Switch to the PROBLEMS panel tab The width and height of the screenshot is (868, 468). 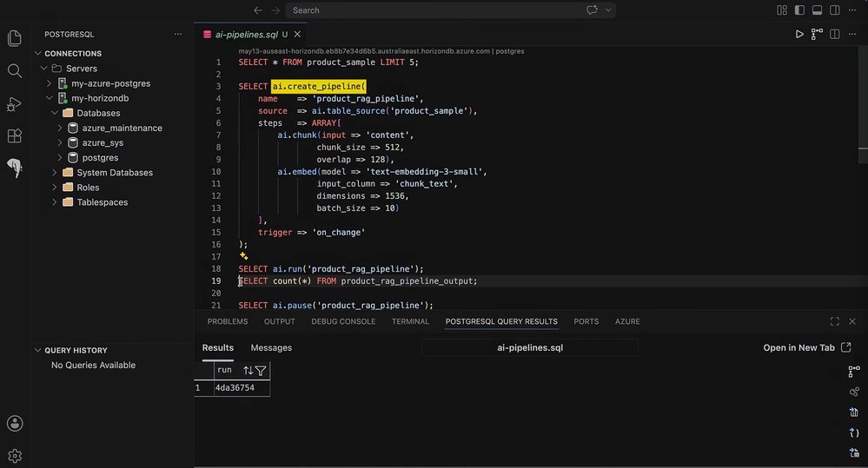(x=228, y=321)
